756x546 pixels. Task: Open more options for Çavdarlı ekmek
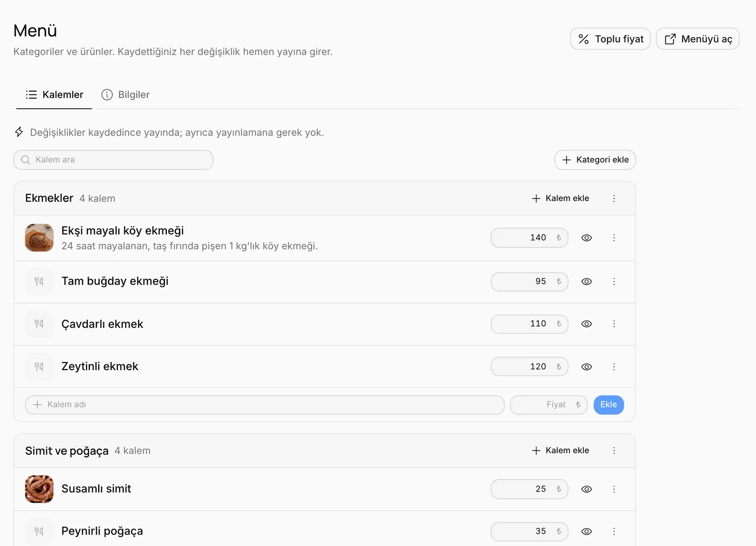point(614,324)
